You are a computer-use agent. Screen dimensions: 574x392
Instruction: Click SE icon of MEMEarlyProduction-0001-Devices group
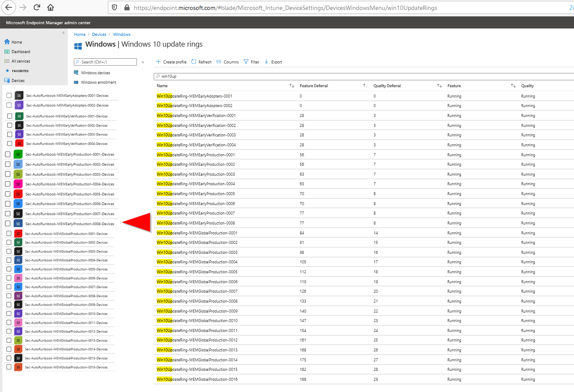pyautogui.click(x=18, y=154)
